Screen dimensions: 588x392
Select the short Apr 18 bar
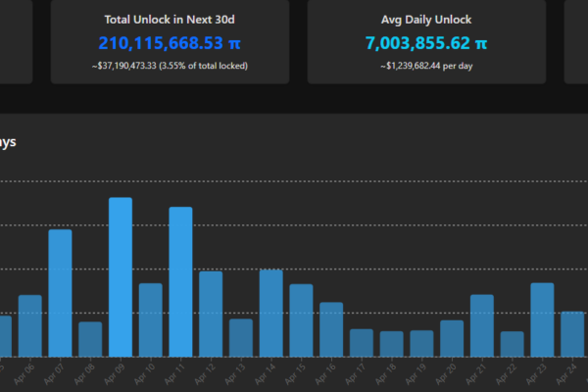tap(392, 344)
